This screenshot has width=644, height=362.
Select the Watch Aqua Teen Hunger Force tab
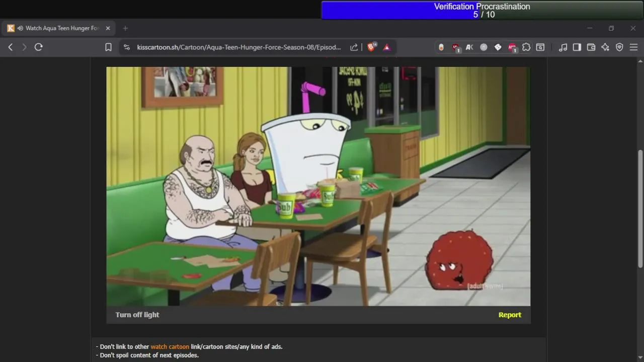[58, 28]
